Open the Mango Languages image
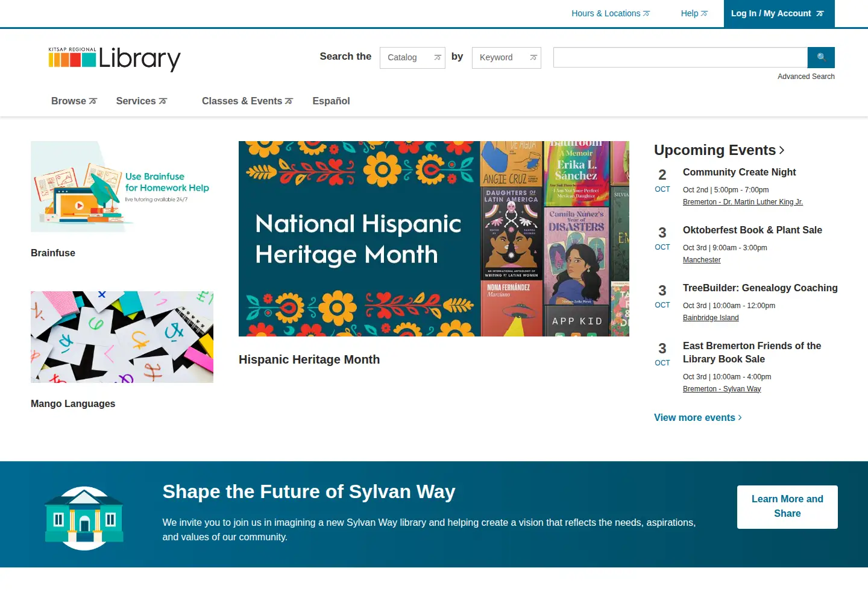The width and height of the screenshot is (868, 603). pos(122,337)
